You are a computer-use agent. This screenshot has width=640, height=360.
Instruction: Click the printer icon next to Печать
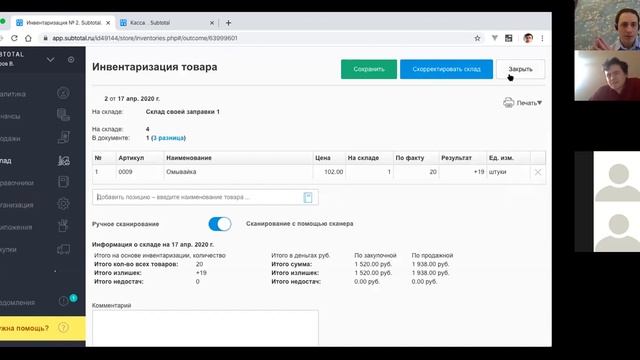click(x=509, y=102)
